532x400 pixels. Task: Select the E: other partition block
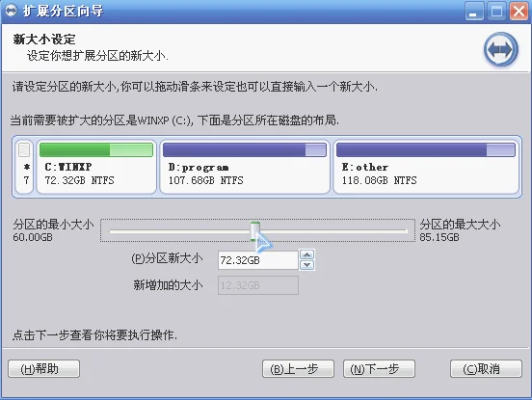pyautogui.click(x=426, y=166)
